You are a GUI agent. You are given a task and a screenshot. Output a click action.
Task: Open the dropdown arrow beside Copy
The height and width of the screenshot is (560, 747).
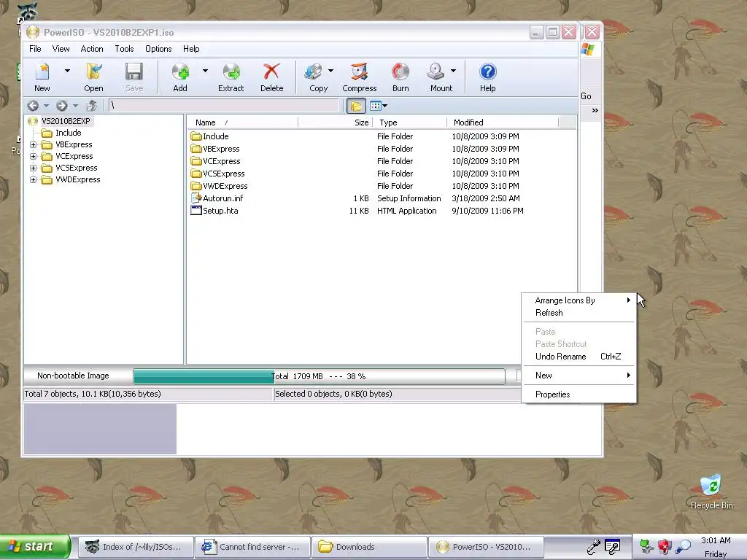[x=330, y=71]
